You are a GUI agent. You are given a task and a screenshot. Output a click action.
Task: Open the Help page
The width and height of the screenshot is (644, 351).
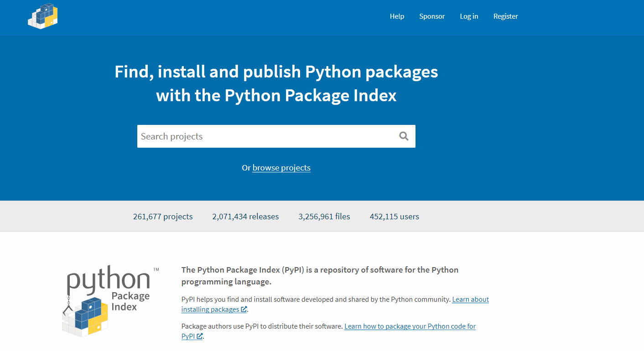[x=397, y=16]
